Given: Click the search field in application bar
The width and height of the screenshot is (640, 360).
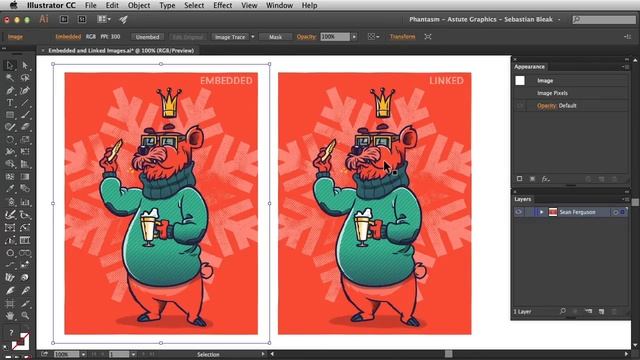Looking at the screenshot, I should click(x=604, y=19).
